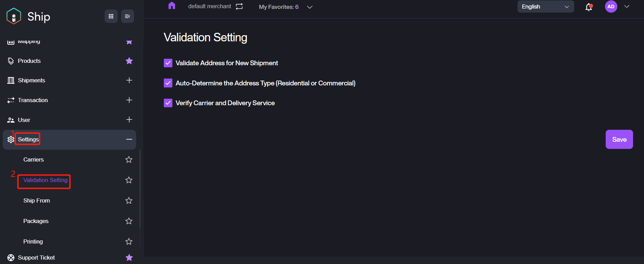Favorite the Carriers menu star
644x264 pixels.
[129, 159]
